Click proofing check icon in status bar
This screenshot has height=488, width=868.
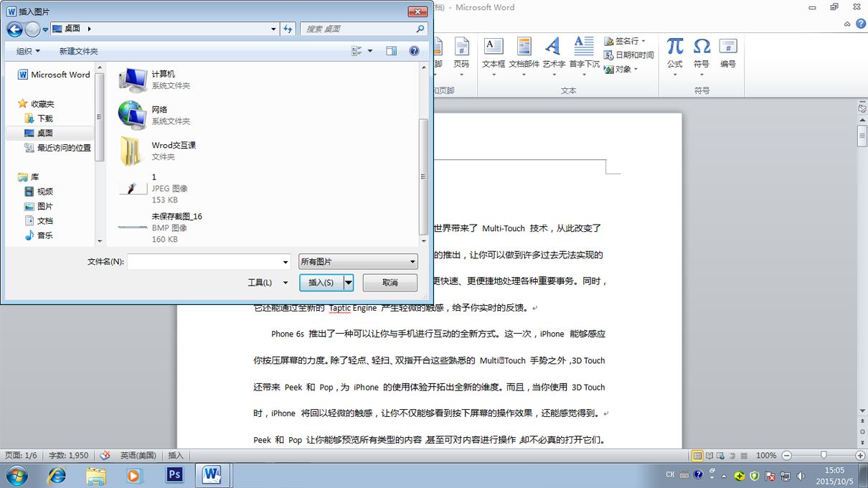click(x=105, y=455)
